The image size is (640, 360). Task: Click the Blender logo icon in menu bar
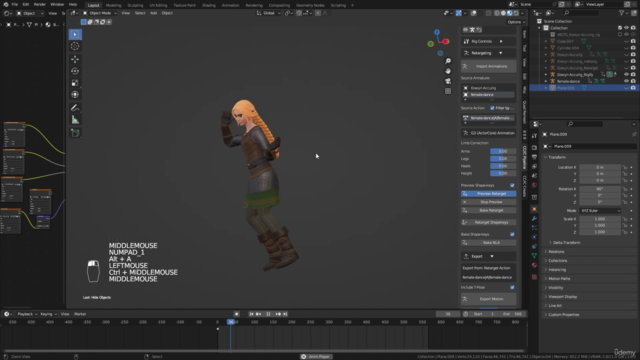coord(6,4)
